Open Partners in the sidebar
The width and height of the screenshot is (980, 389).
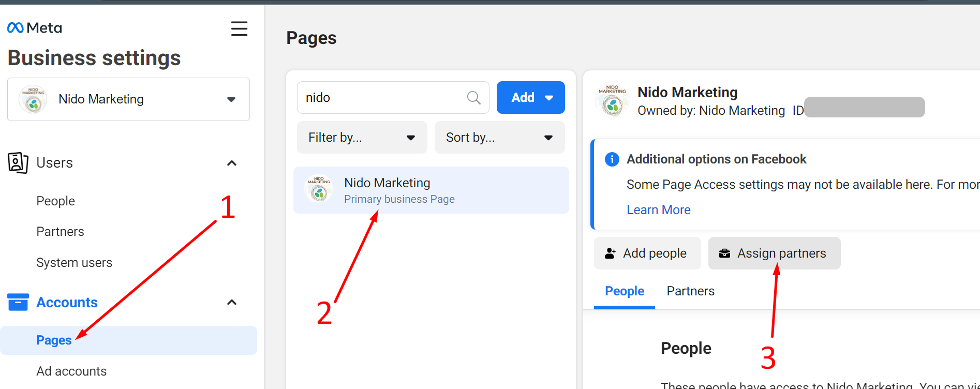coord(60,232)
